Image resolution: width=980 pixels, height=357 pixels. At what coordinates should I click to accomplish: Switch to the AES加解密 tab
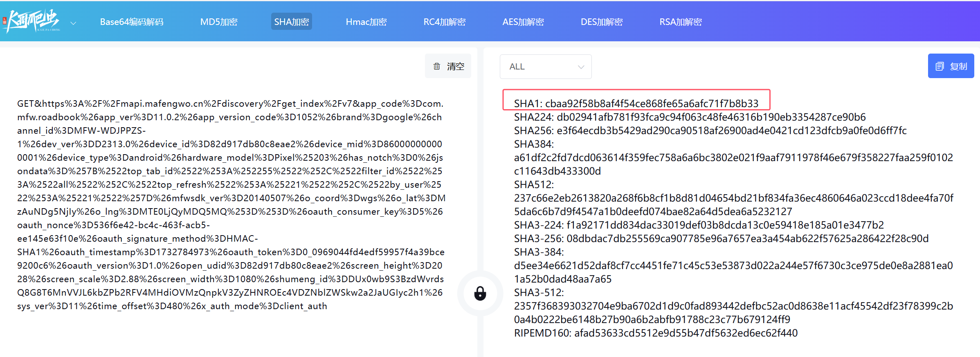(523, 22)
